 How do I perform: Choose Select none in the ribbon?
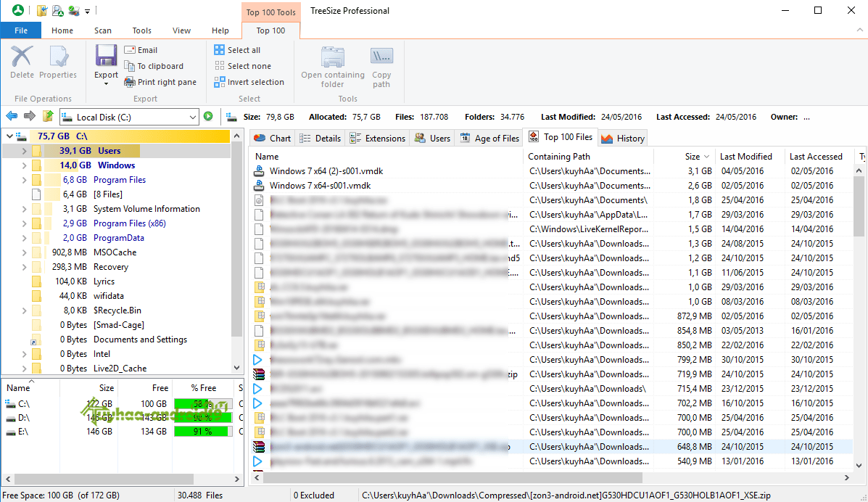coord(242,66)
